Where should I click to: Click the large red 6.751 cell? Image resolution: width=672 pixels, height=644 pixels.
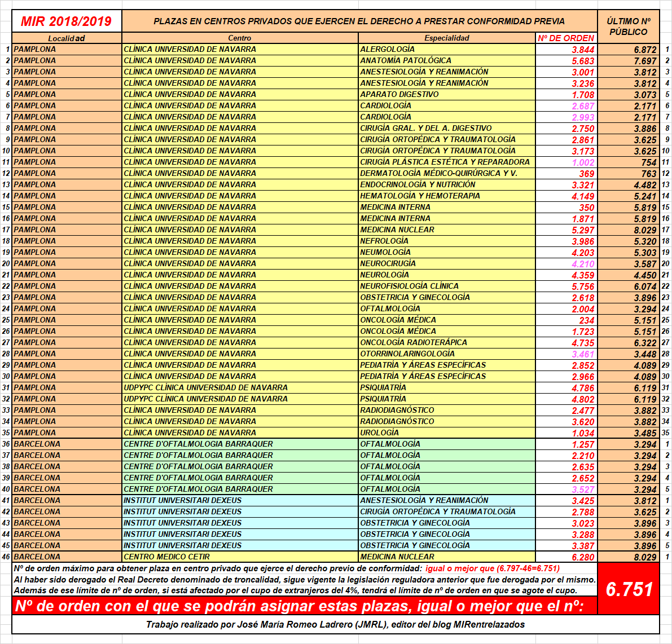pyautogui.click(x=629, y=589)
